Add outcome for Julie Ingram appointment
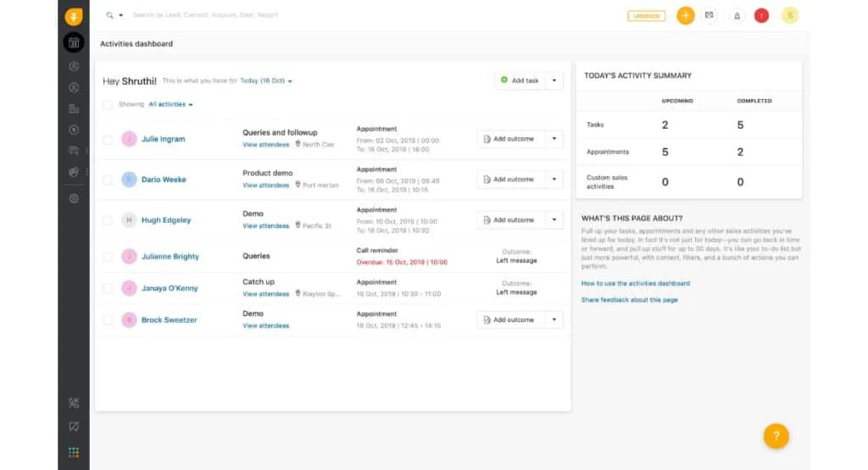868x470 pixels. point(511,139)
